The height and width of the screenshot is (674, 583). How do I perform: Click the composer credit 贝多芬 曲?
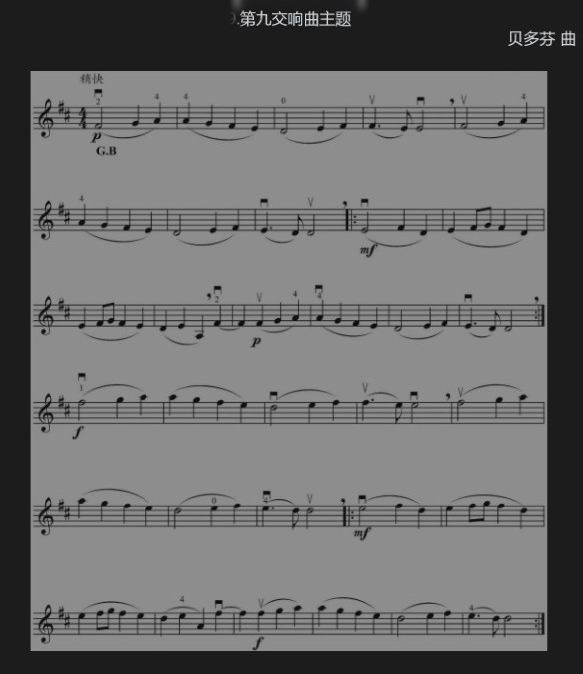point(541,39)
